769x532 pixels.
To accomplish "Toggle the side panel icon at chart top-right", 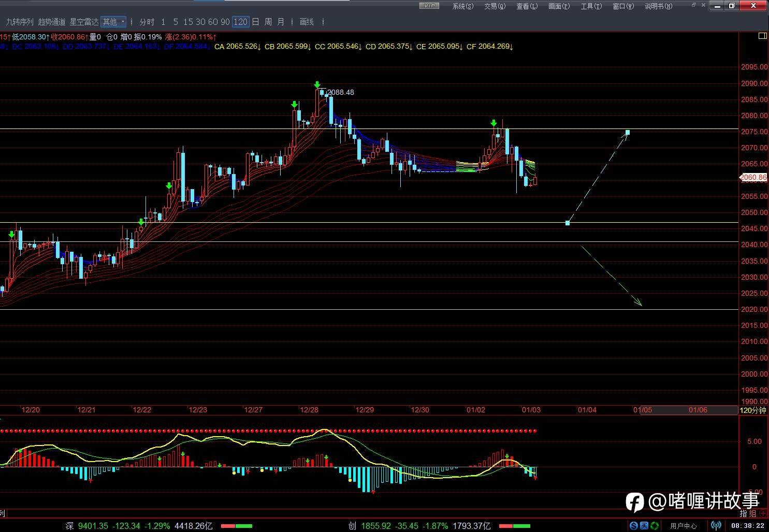I will pos(762,36).
